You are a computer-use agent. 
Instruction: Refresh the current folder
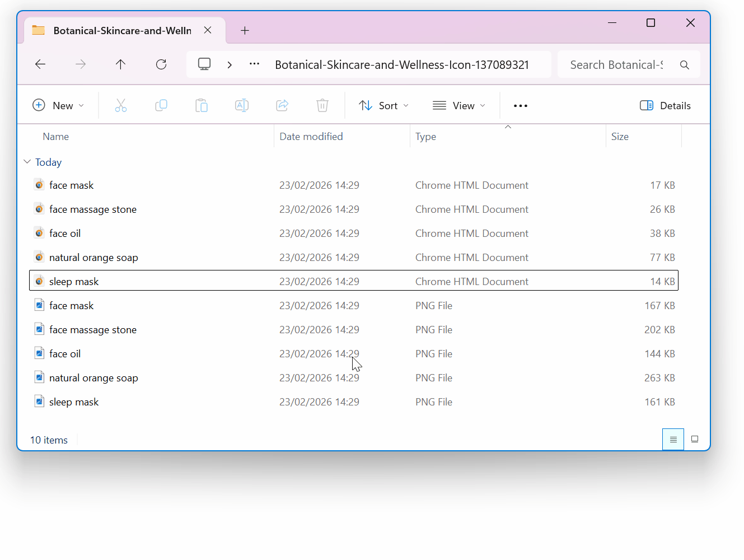(x=161, y=64)
